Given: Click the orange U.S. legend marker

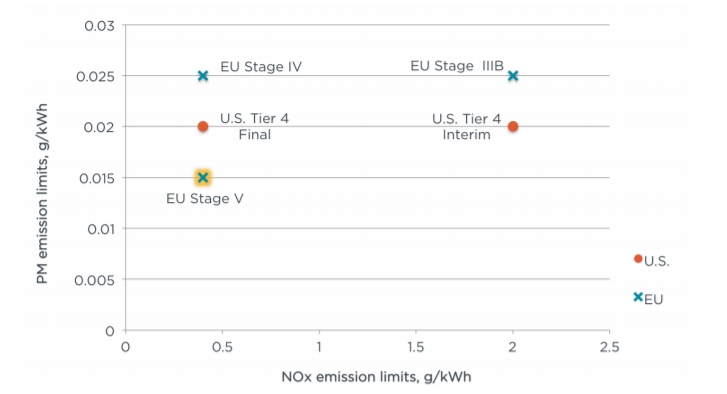Looking at the screenshot, I should [638, 259].
